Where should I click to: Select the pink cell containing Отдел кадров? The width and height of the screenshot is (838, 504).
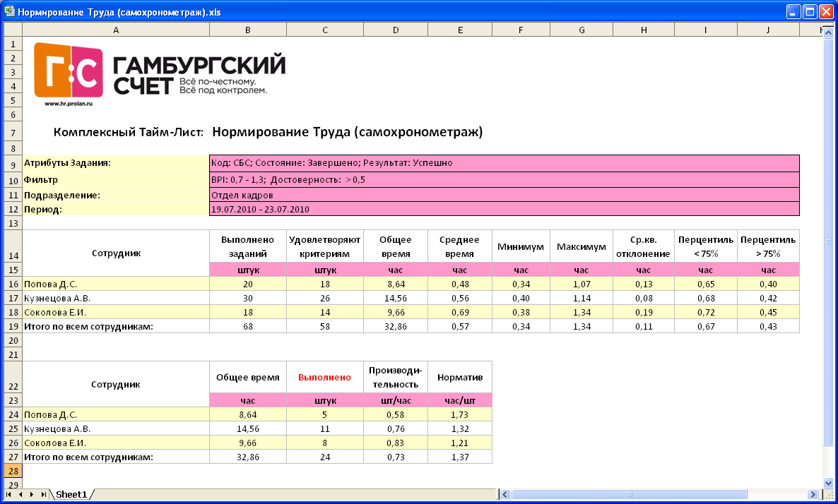pos(504,195)
